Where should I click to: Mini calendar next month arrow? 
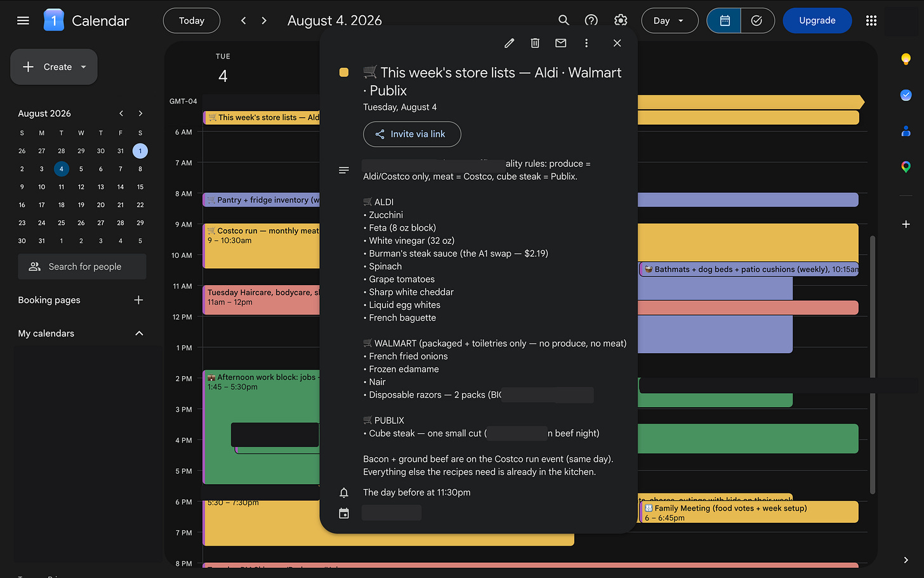(140, 113)
